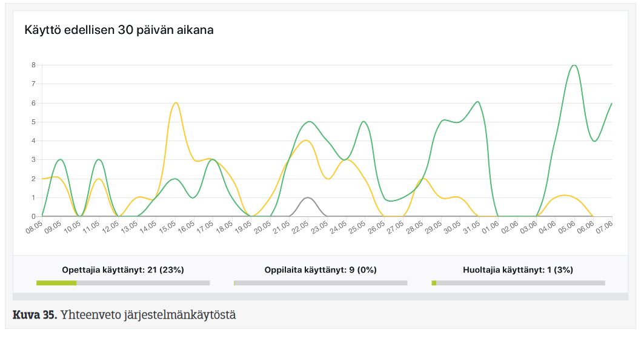The image size is (644, 338).
Task: Select the 15.05 date label on x-axis
Action: [167, 229]
